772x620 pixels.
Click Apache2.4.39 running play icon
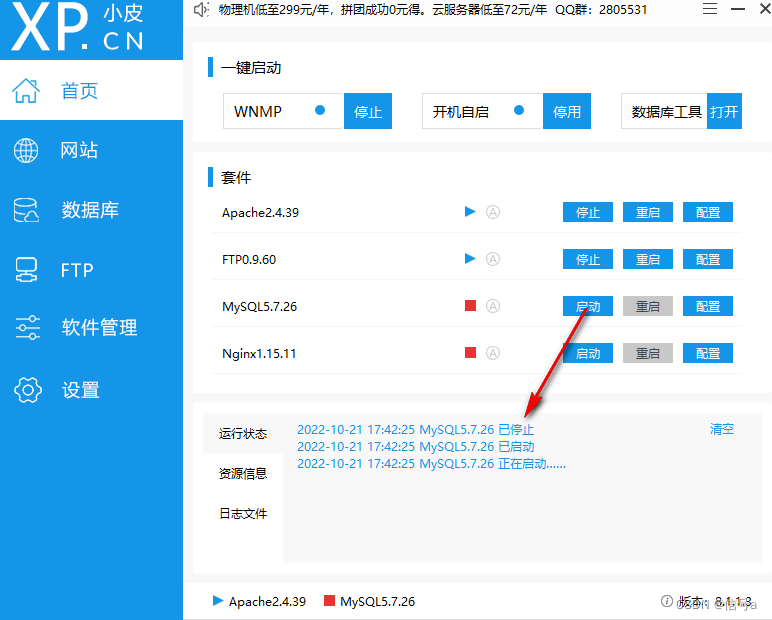[x=470, y=212]
